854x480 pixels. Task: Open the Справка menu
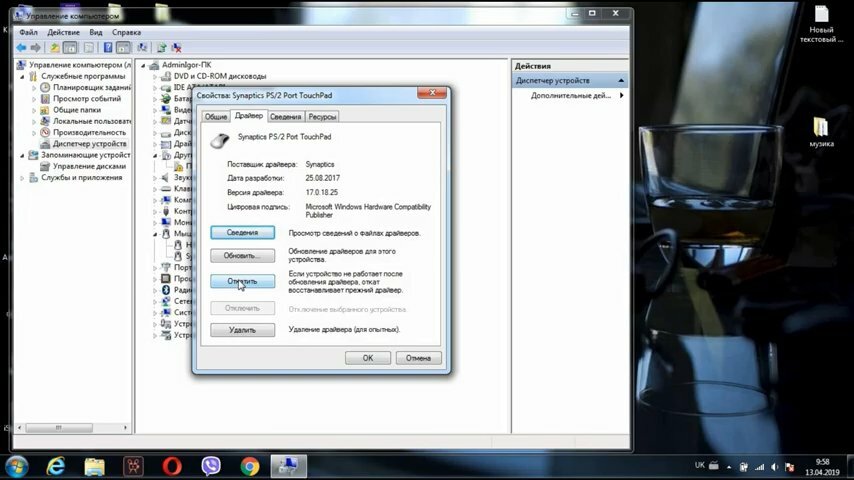pyautogui.click(x=126, y=33)
